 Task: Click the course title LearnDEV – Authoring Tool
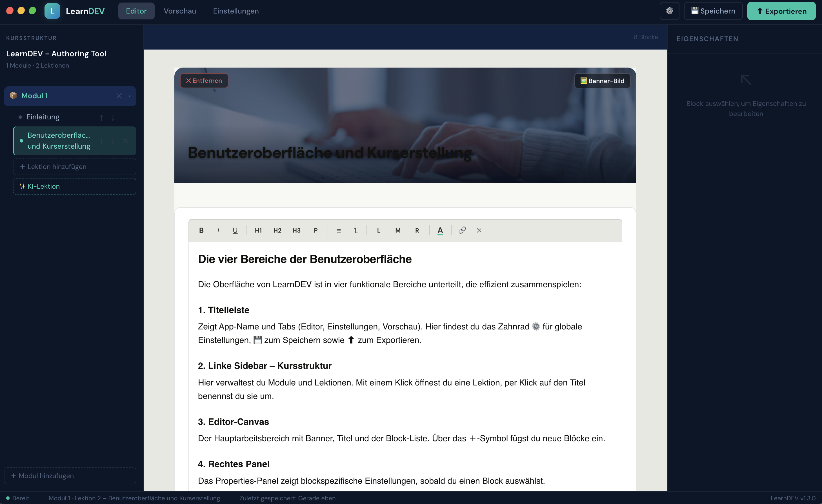(56, 54)
